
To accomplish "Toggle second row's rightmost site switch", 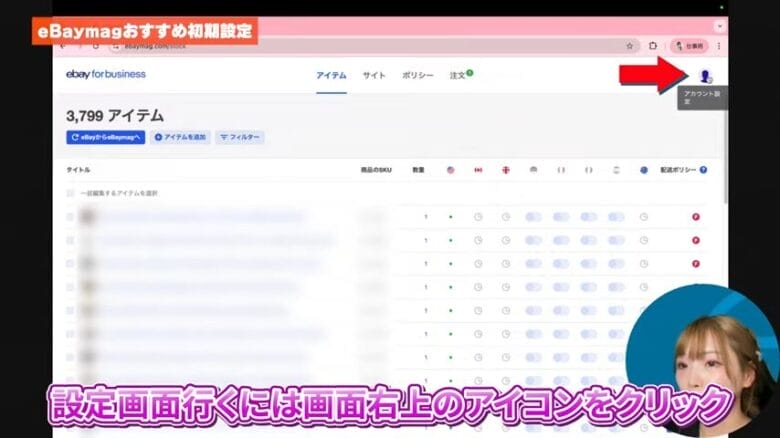I will [617, 240].
